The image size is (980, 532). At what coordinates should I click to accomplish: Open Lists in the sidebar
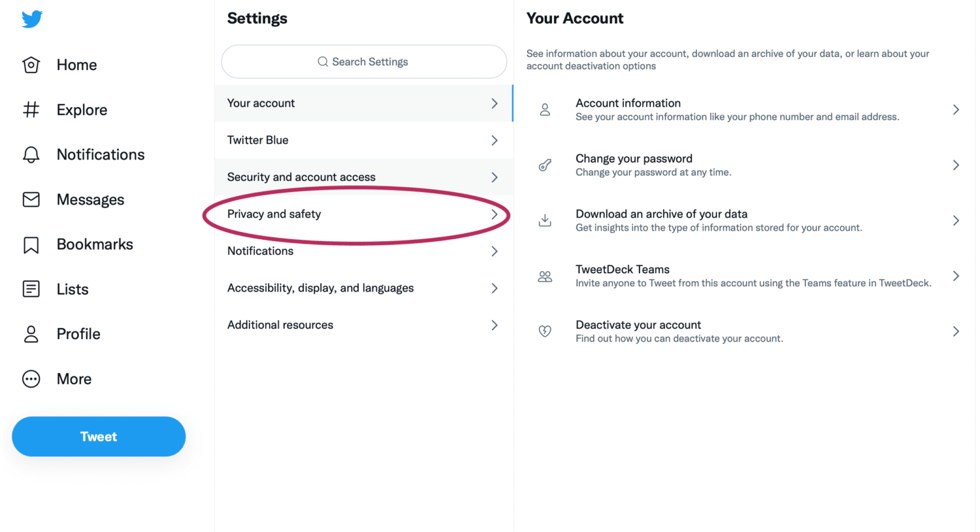(73, 289)
